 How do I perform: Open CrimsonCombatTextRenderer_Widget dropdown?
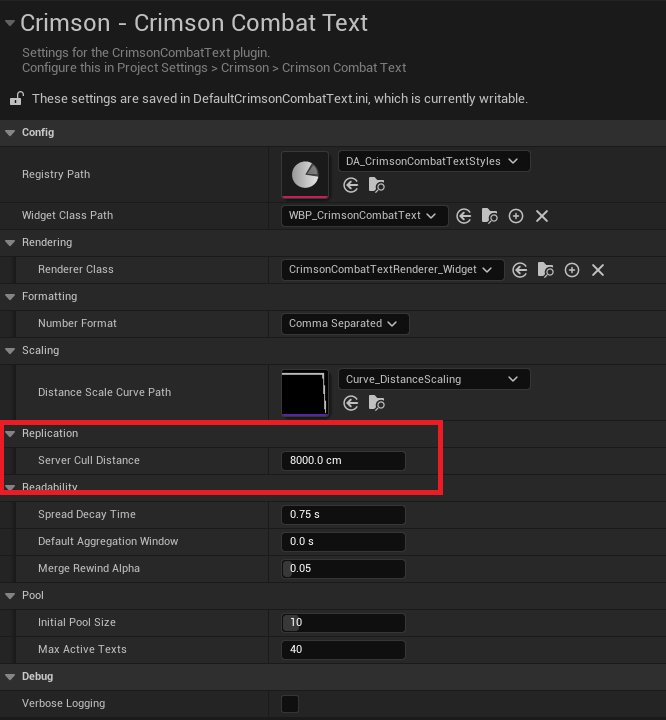point(393,270)
